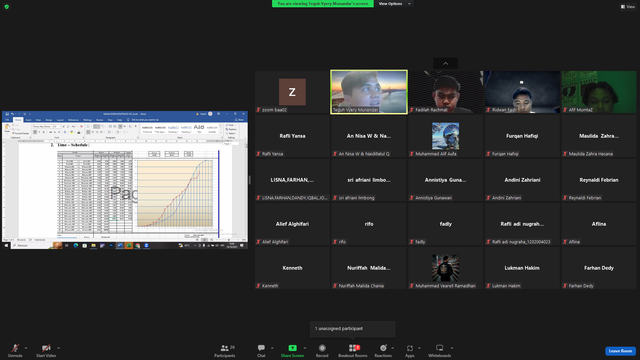Click Edge icon in shared screen taskbar

click(76, 246)
